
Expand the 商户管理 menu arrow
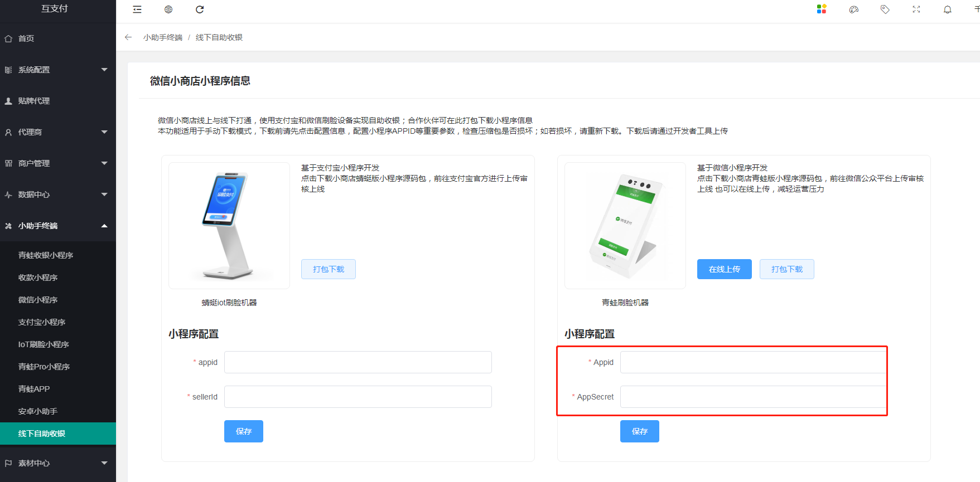[104, 163]
